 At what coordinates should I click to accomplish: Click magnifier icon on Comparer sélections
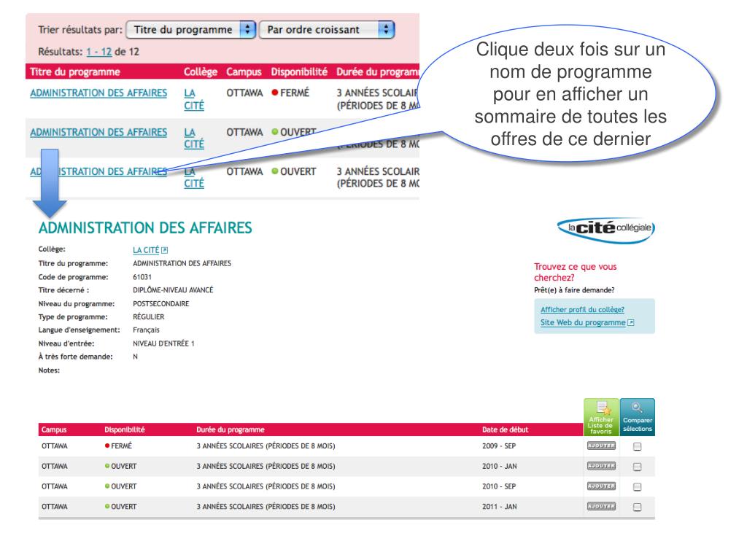637,408
